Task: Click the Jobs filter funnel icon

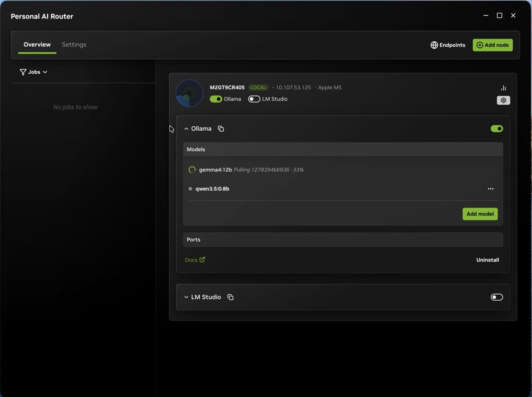Action: click(23, 72)
